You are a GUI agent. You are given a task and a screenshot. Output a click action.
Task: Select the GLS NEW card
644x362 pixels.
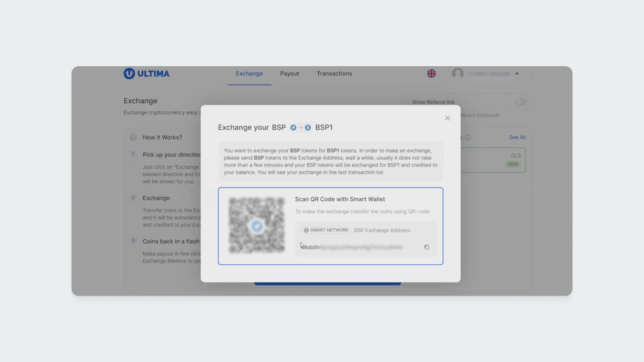[494, 160]
